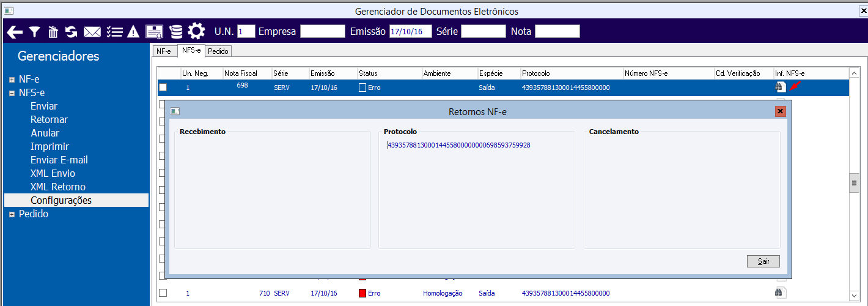The image size is (868, 306).
Task: Open the checklist icon in the toolbar
Action: click(114, 32)
